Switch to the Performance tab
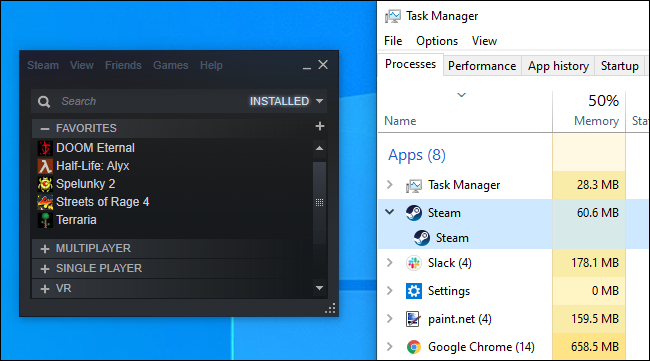This screenshot has width=650, height=361. 482,66
